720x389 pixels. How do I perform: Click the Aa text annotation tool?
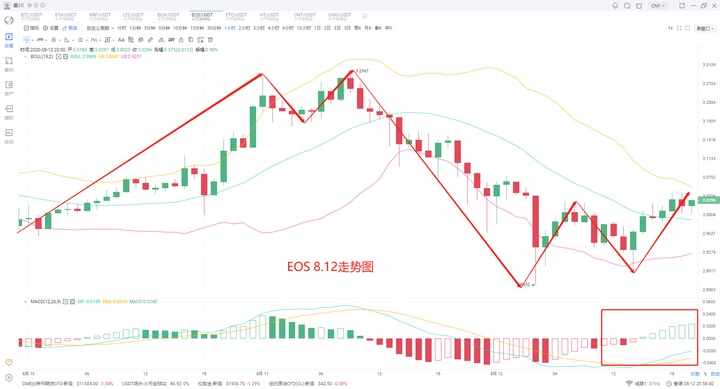coord(121,40)
